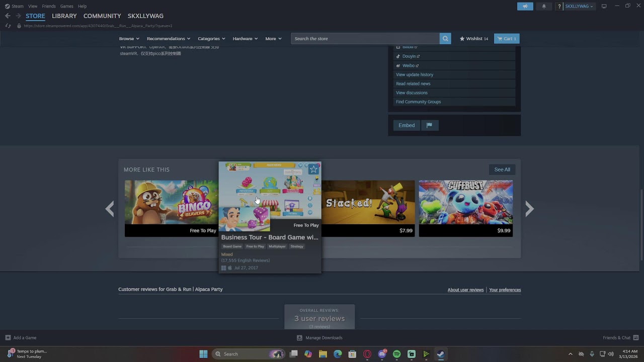
Task: Click See All in More Like This
Action: click(x=502, y=169)
